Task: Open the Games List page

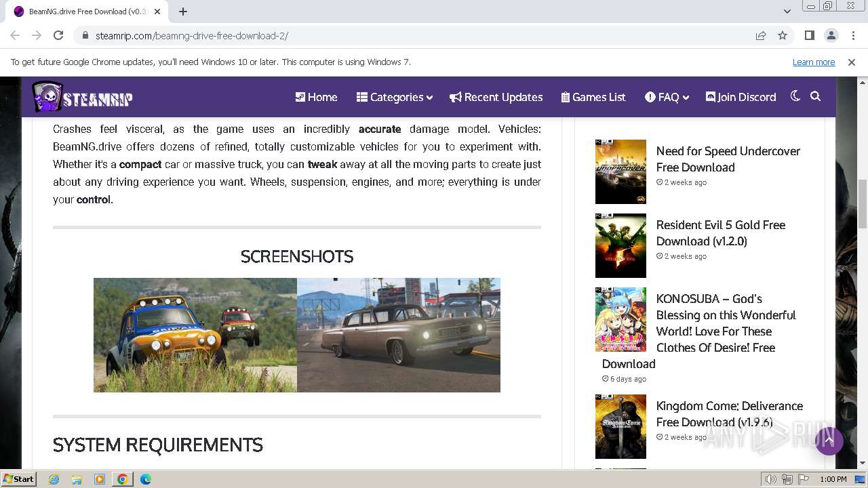Action: [x=593, y=97]
